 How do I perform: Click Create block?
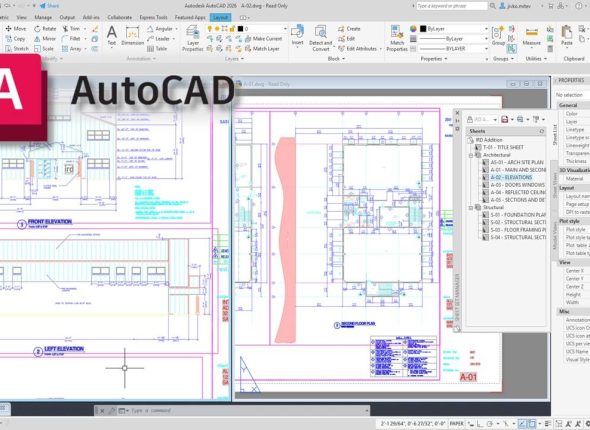pyautogui.click(x=349, y=29)
